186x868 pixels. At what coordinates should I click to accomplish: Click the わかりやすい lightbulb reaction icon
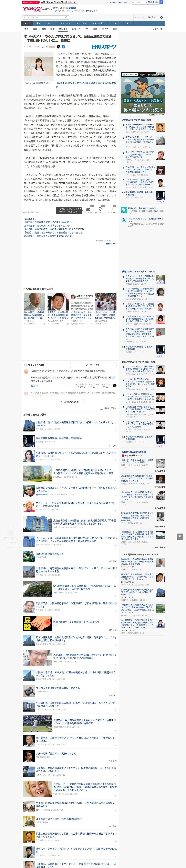[x=100, y=209]
